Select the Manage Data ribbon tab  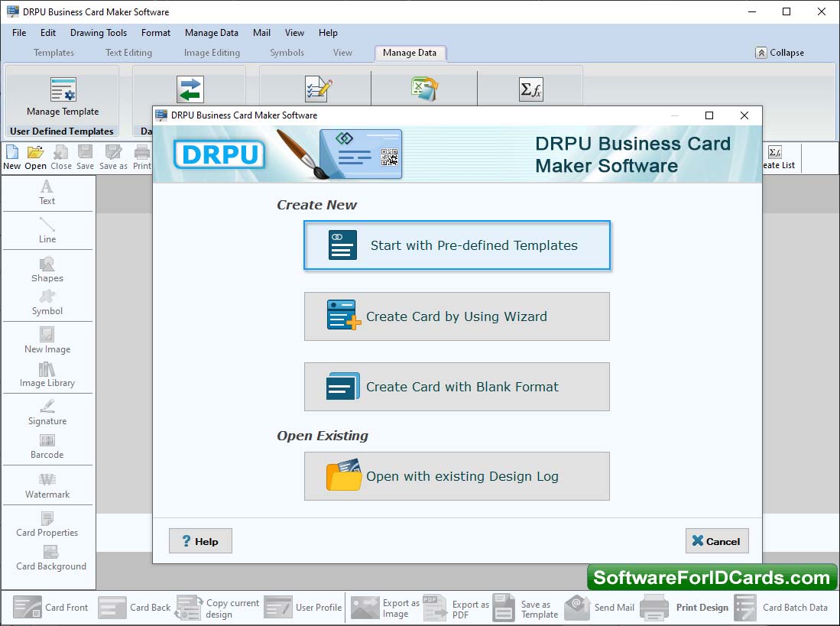[410, 53]
